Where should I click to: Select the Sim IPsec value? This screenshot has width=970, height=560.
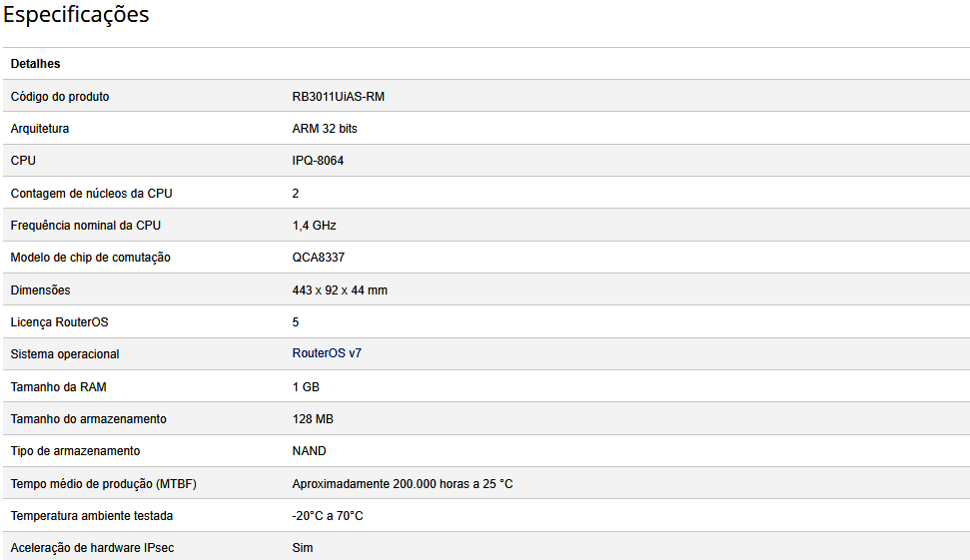[x=303, y=548]
